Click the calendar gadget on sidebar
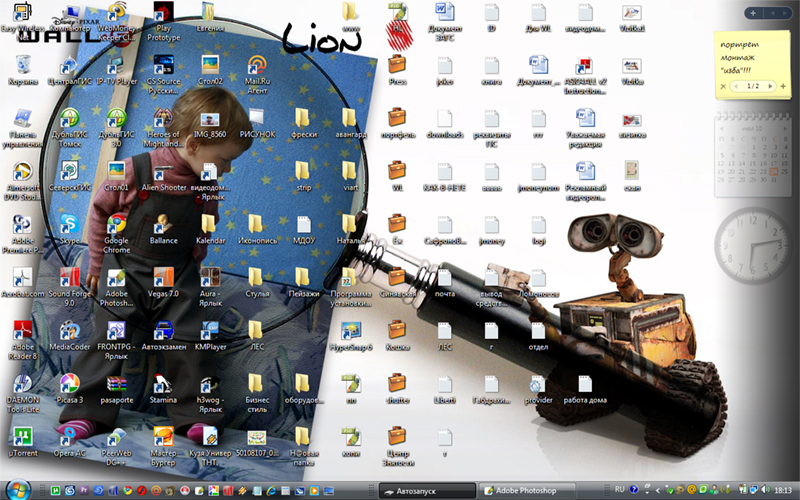 753,156
